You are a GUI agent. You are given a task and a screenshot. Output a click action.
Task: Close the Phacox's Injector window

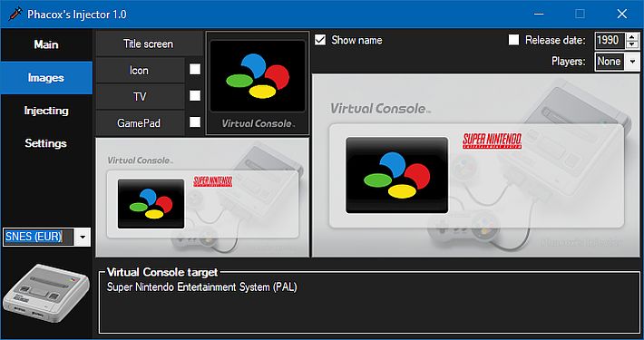[622, 14]
